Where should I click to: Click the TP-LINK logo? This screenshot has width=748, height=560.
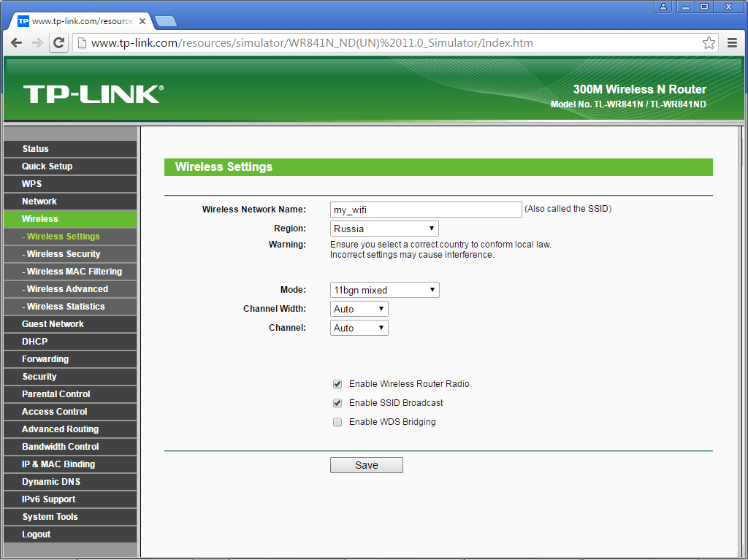click(93, 94)
